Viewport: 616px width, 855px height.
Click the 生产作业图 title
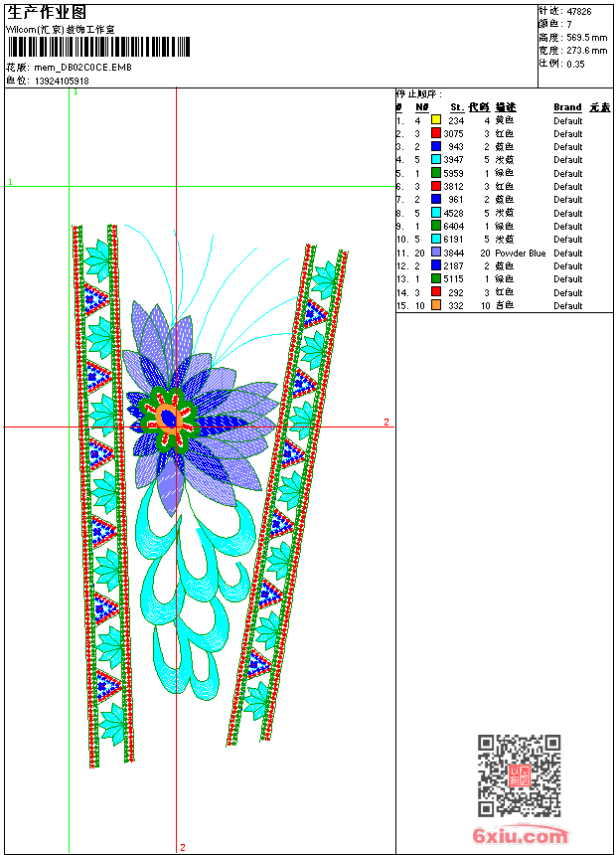click(47, 13)
